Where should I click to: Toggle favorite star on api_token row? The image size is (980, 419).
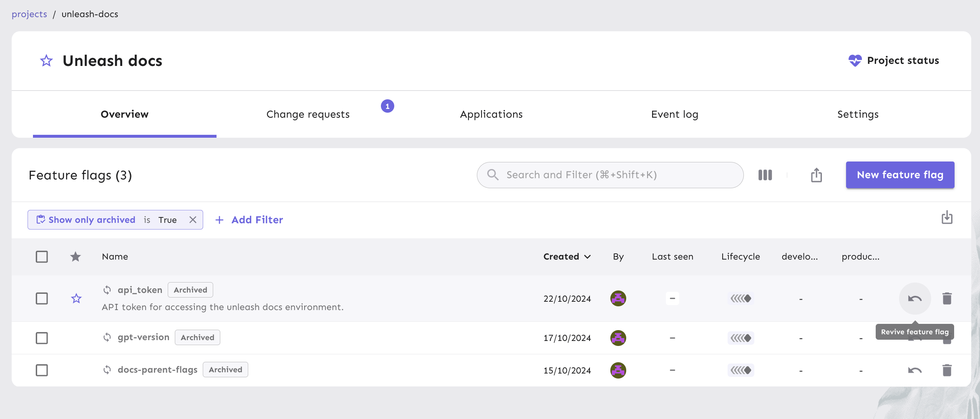pyautogui.click(x=76, y=298)
